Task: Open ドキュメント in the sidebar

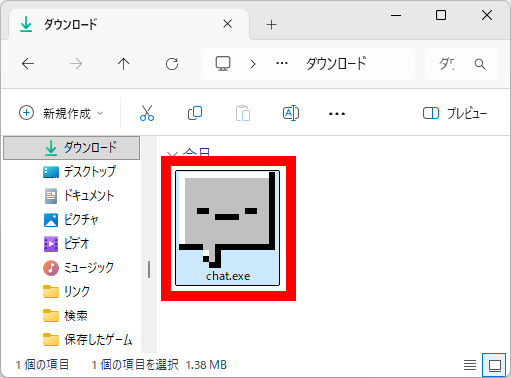Action: (x=79, y=196)
